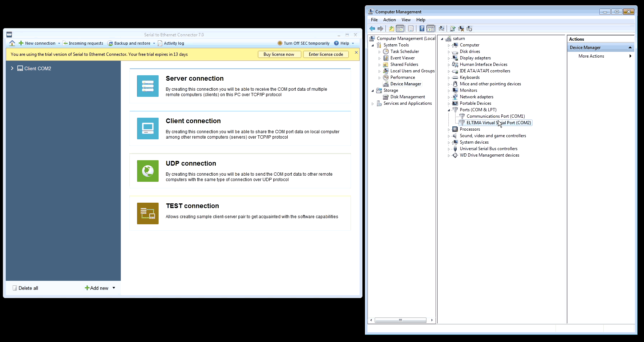644x342 pixels.
Task: Click the blue Back arrow in Computer Management
Action: pyautogui.click(x=372, y=29)
